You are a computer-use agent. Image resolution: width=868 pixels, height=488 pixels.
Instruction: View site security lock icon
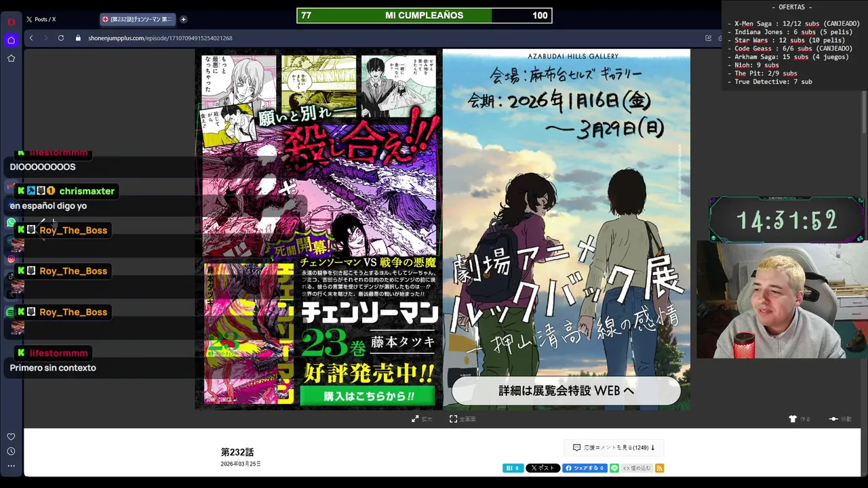78,38
